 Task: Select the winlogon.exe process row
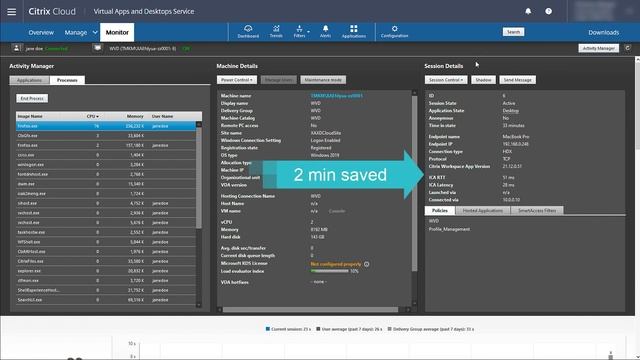(x=106, y=164)
